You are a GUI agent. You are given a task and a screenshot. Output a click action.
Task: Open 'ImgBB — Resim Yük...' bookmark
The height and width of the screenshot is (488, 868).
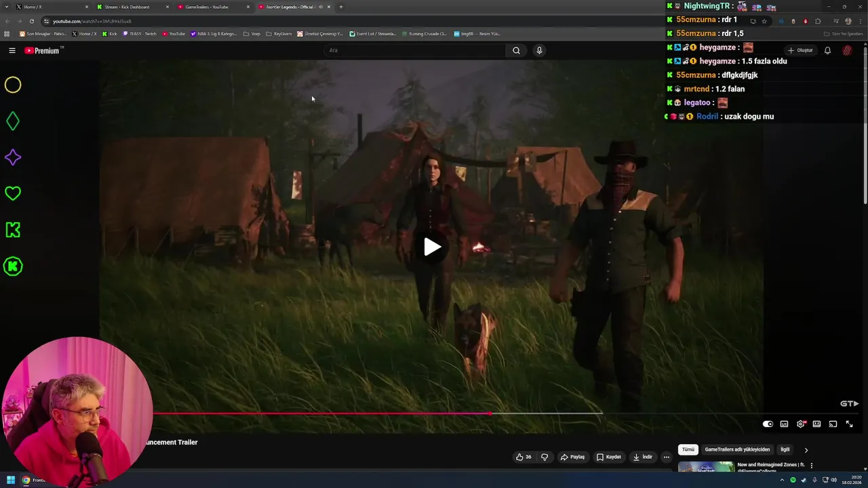coord(477,33)
